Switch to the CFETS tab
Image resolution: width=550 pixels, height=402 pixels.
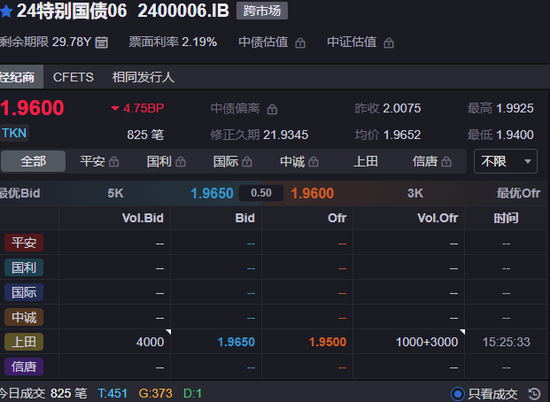[73, 77]
